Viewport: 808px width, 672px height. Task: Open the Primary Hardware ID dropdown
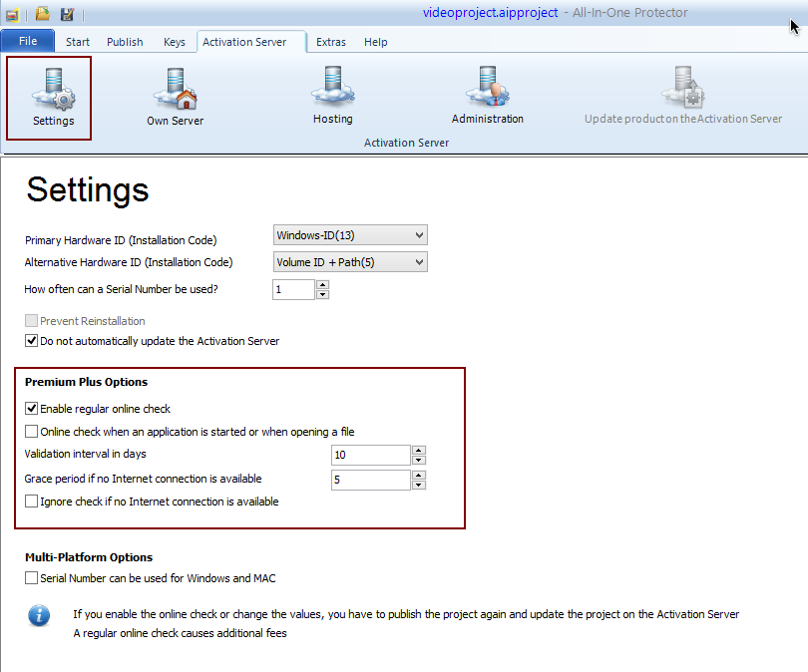coord(350,235)
